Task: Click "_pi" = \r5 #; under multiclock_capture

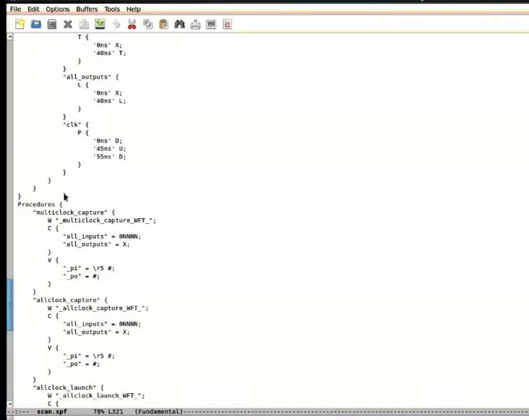Action: click(x=89, y=268)
